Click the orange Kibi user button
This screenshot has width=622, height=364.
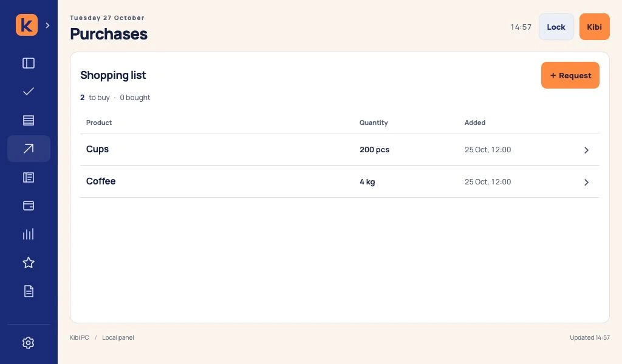[x=594, y=27]
